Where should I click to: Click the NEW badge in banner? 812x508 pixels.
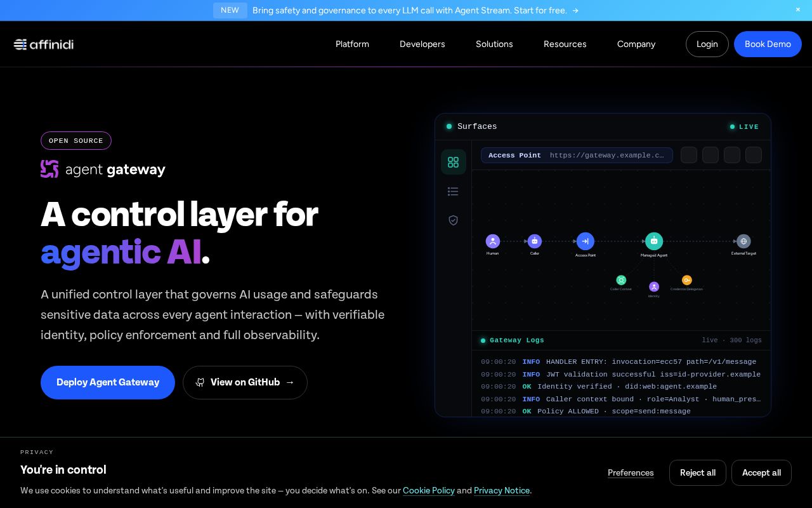point(230,10)
